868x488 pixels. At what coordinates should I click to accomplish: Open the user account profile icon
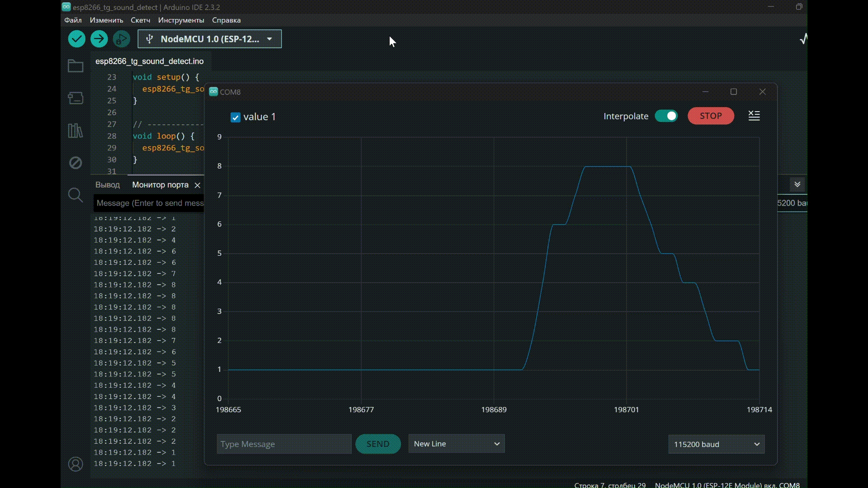pyautogui.click(x=75, y=464)
